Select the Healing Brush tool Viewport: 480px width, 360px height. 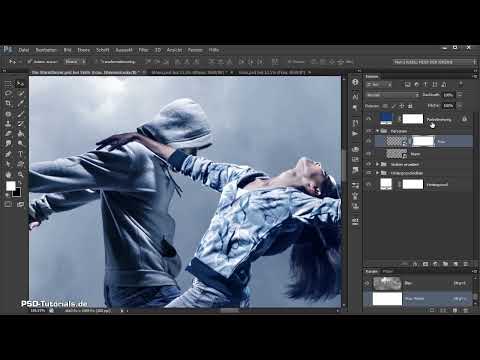(x=8, y=114)
